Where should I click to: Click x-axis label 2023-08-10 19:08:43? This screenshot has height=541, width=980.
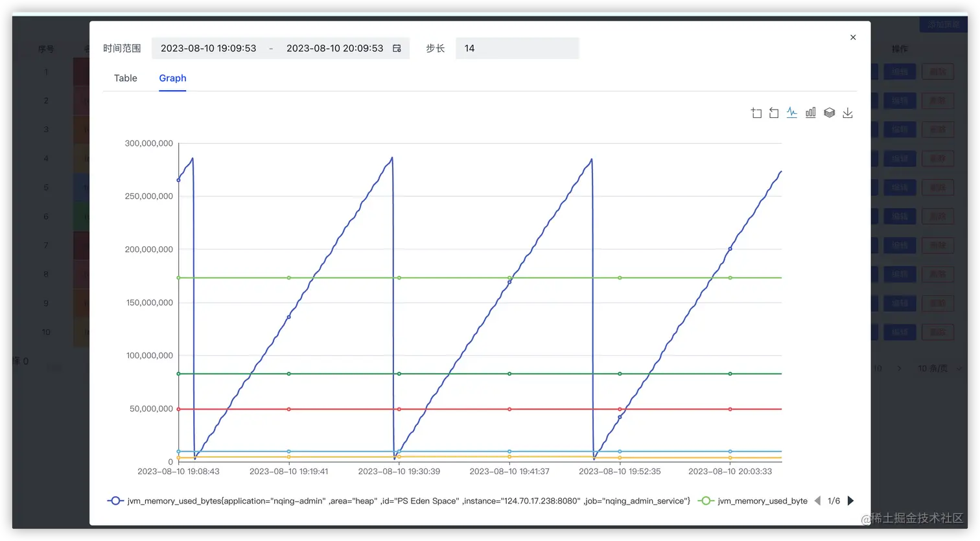[x=178, y=472]
